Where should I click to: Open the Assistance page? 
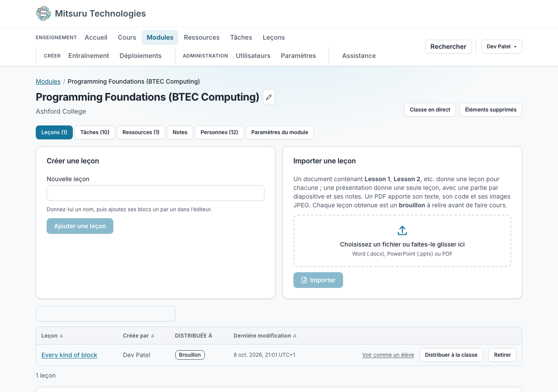[359, 56]
